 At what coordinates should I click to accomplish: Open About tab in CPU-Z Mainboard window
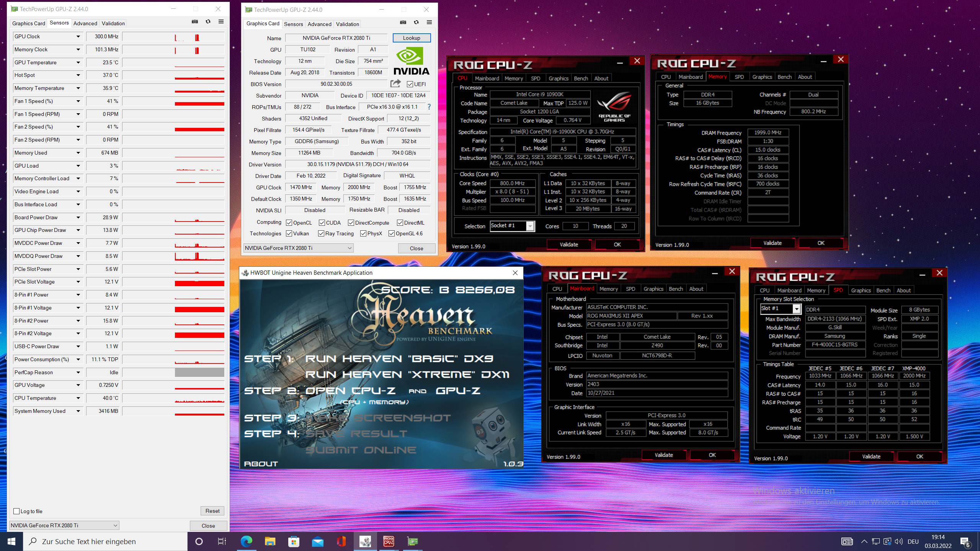click(696, 289)
